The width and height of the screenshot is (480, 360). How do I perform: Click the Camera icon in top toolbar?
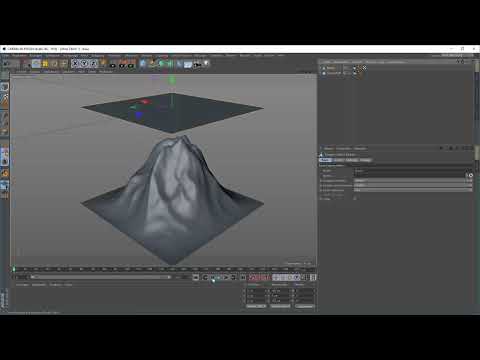(x=197, y=64)
